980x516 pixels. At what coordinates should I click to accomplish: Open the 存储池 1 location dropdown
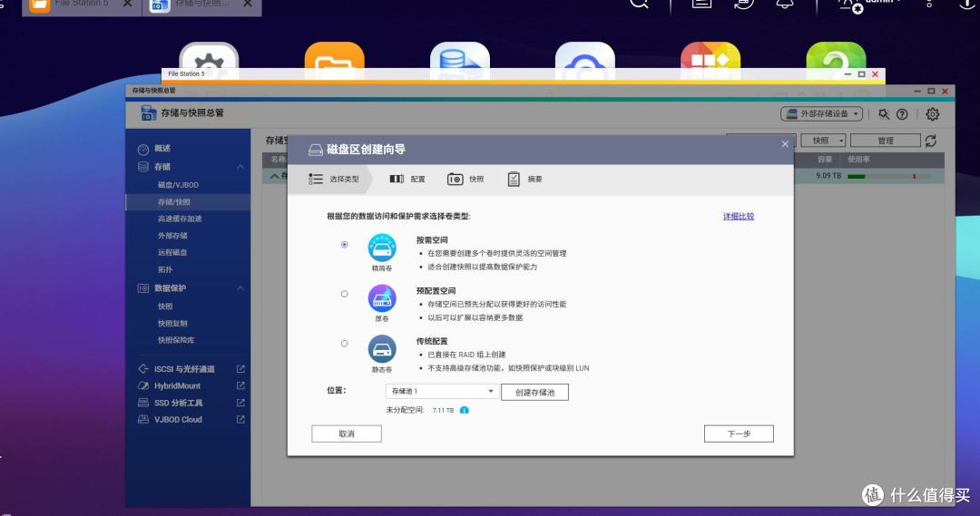(442, 391)
